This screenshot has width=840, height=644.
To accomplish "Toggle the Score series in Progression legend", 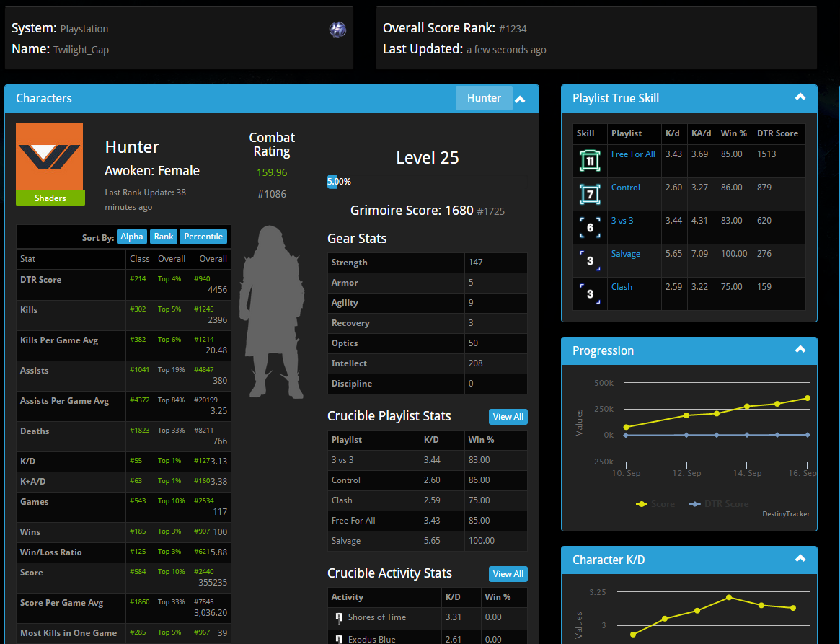I will click(x=655, y=504).
